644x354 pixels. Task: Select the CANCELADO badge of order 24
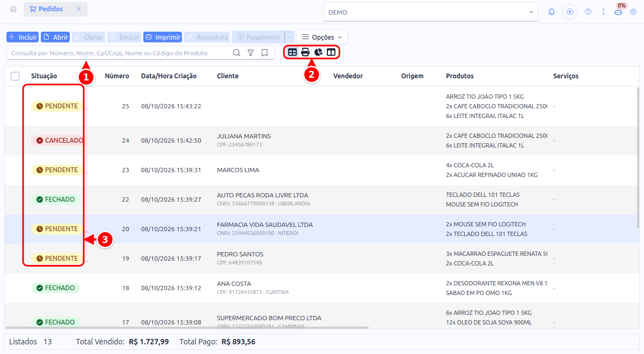pyautogui.click(x=60, y=141)
